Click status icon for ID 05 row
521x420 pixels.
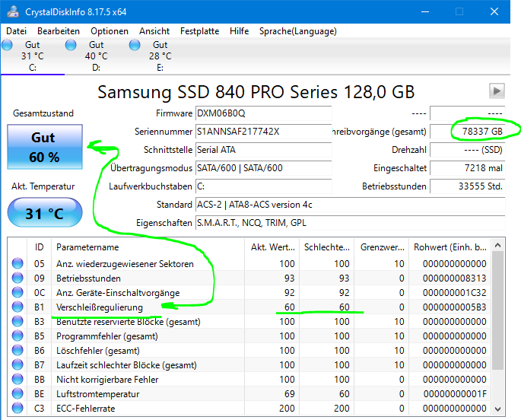point(17,263)
